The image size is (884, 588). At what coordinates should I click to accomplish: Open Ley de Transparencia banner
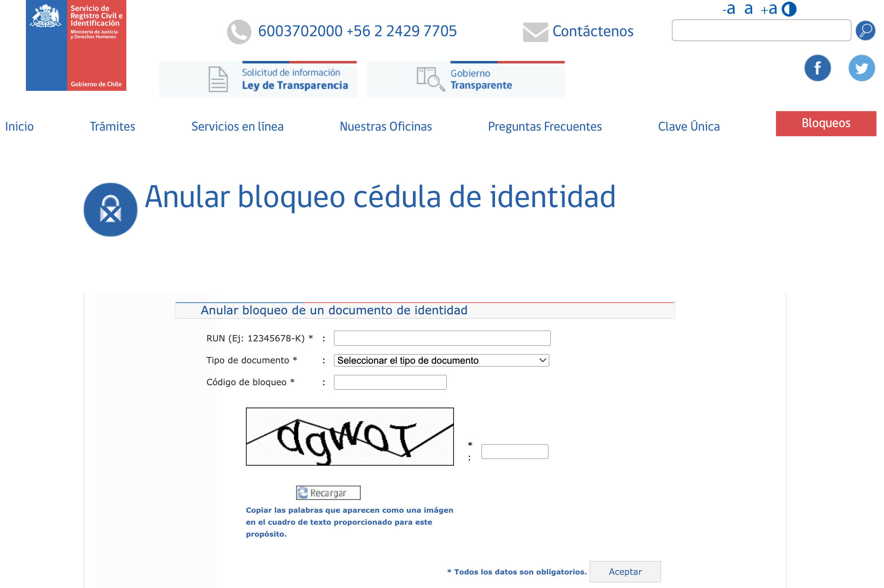click(258, 79)
